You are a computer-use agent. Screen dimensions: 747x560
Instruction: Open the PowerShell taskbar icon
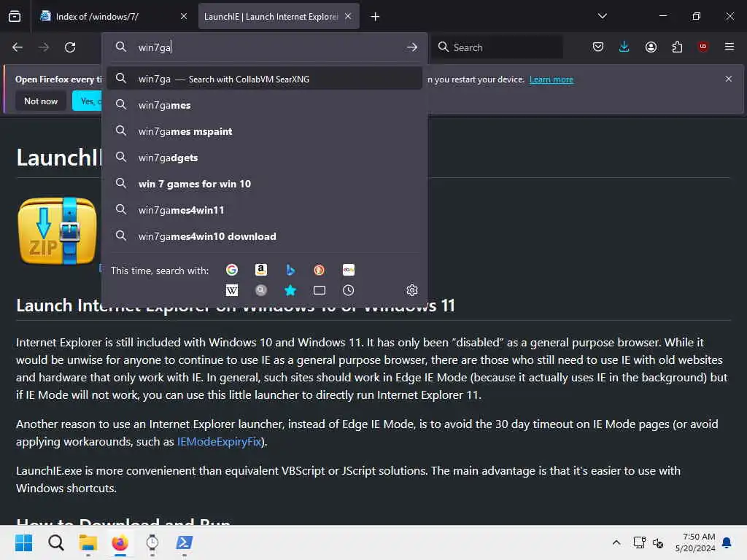tap(185, 542)
